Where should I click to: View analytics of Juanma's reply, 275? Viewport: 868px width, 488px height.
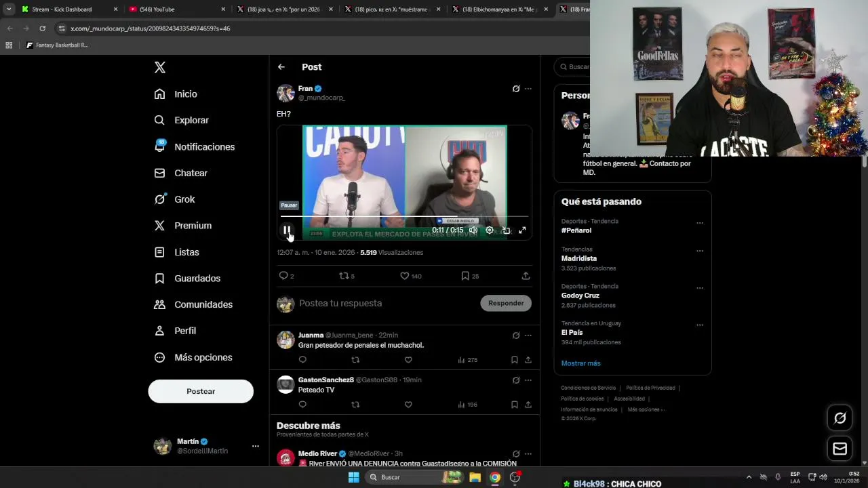click(x=467, y=360)
